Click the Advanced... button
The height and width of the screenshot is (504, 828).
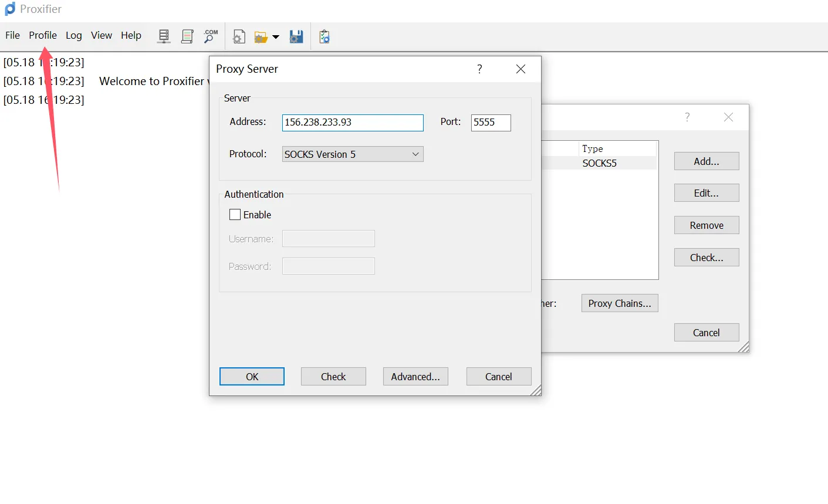(x=415, y=377)
